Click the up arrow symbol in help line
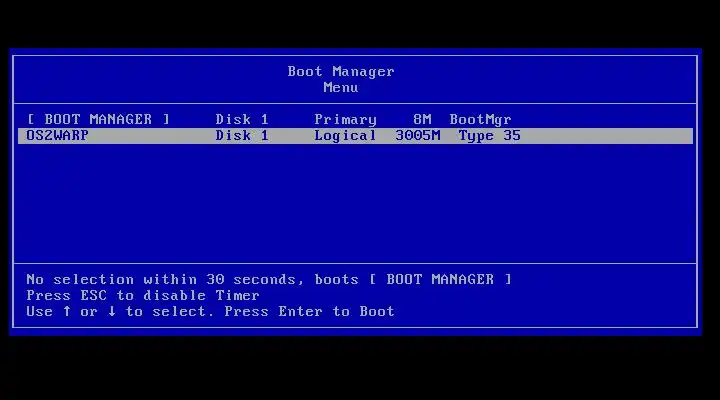 click(67, 311)
